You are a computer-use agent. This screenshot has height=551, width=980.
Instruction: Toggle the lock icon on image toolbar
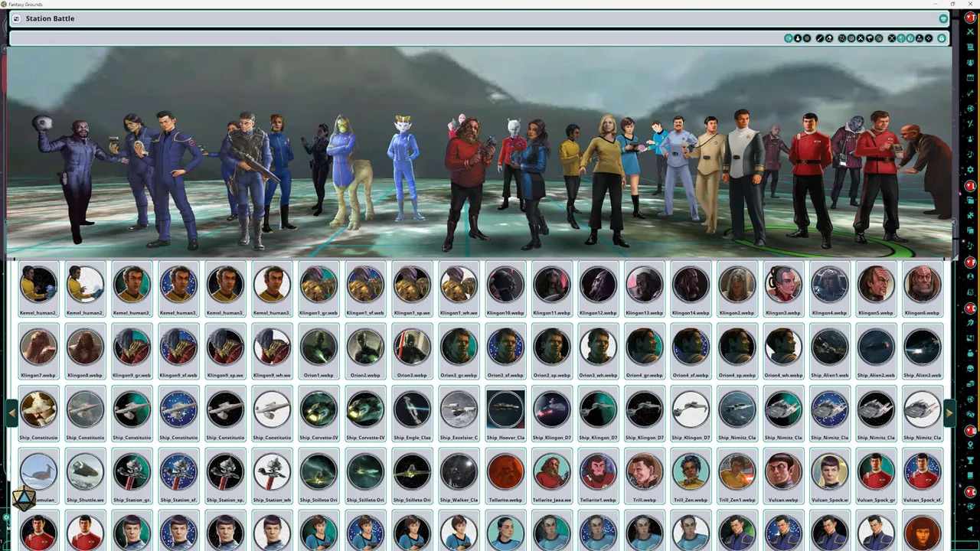tap(942, 38)
